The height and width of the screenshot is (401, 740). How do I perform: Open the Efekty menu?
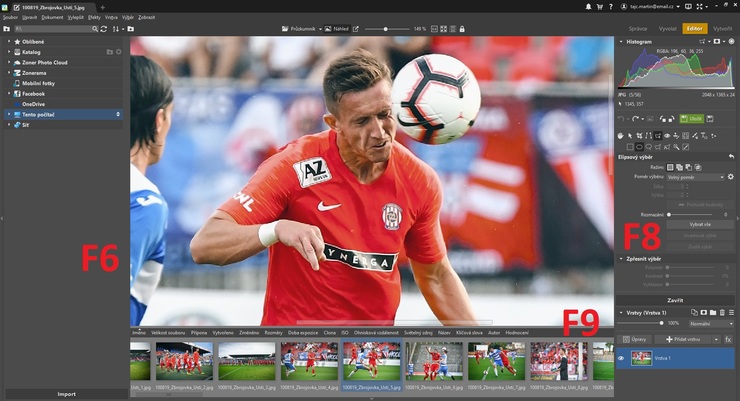click(94, 17)
